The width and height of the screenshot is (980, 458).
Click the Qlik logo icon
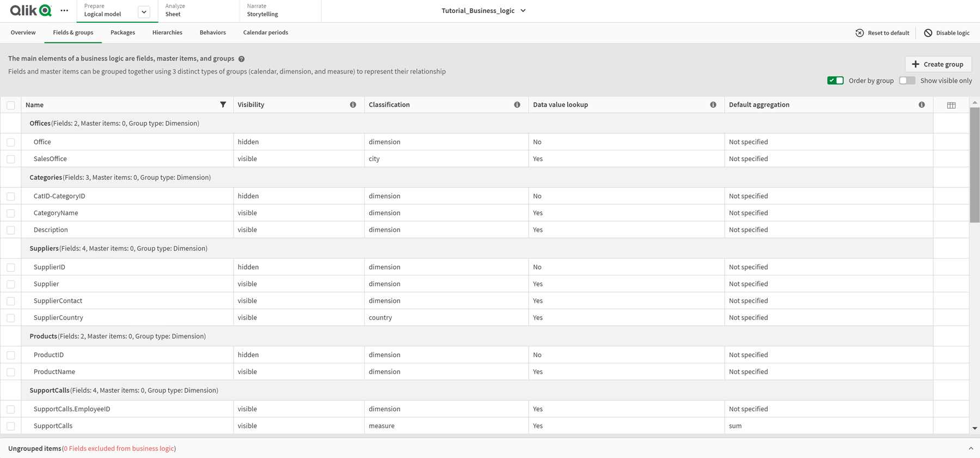[x=31, y=10]
